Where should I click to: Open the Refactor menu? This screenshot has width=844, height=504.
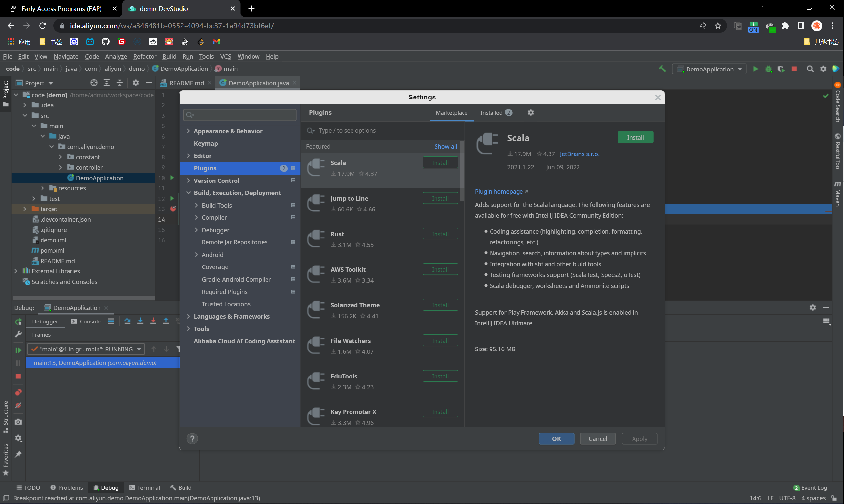(145, 56)
